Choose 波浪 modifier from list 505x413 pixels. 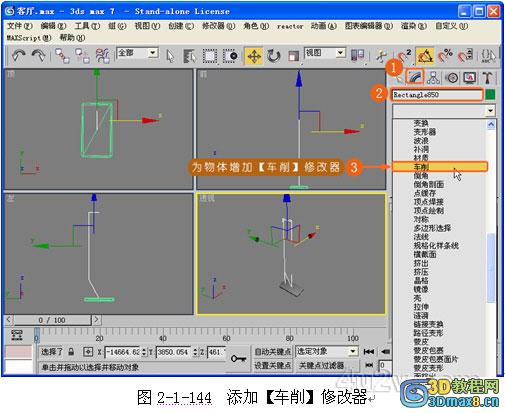pos(421,140)
